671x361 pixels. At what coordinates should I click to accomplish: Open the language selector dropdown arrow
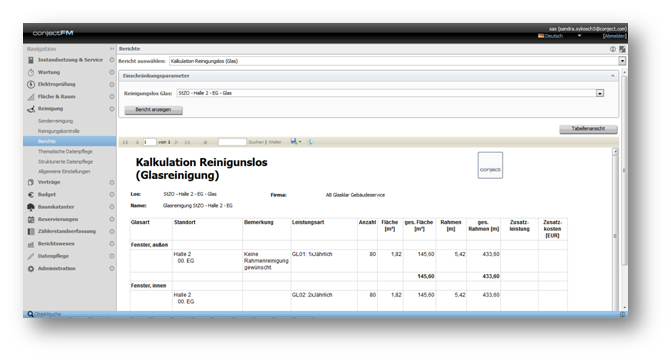point(579,36)
